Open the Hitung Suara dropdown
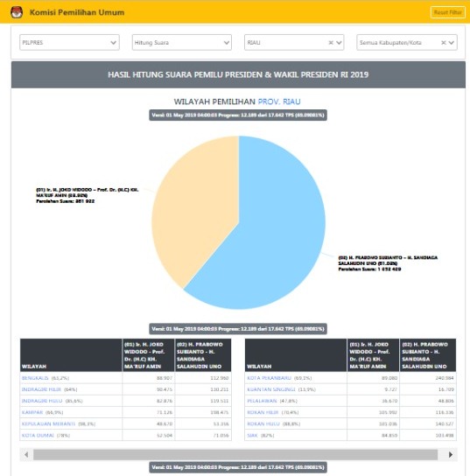 (182, 43)
